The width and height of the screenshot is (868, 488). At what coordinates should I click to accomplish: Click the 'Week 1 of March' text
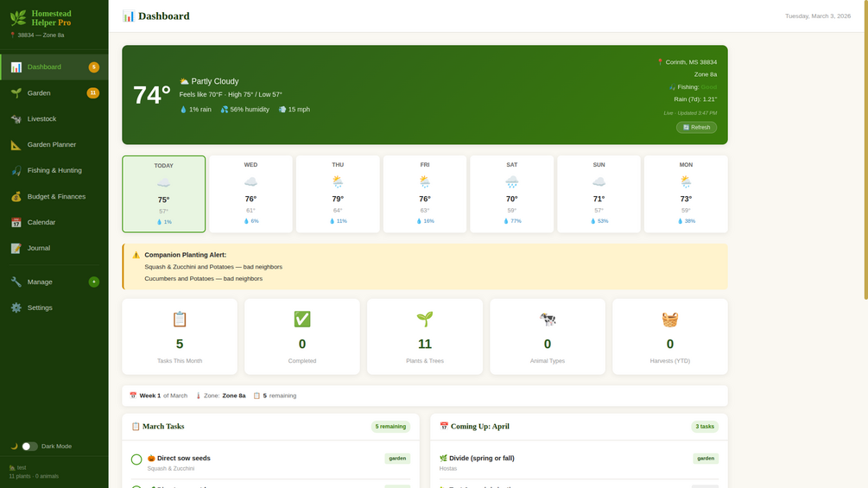163,396
